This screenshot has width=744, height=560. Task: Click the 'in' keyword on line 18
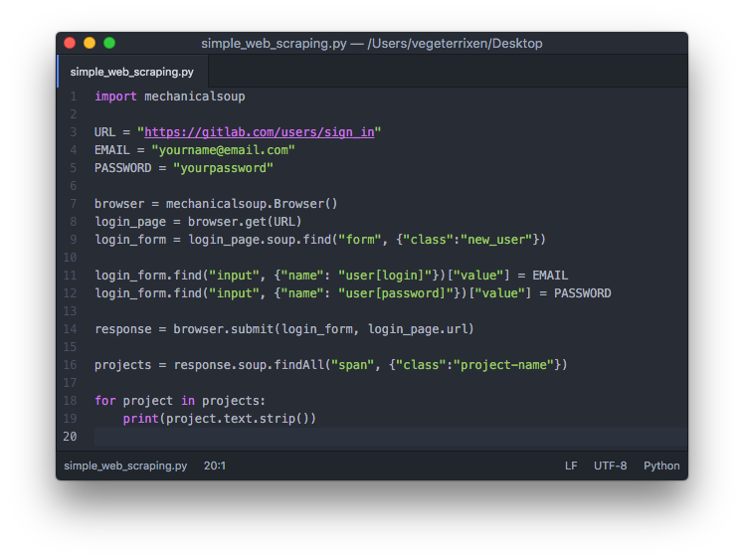[187, 401]
